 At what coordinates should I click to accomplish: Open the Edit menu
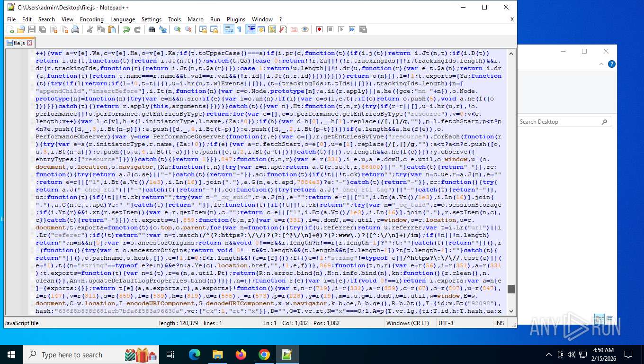(x=27, y=19)
